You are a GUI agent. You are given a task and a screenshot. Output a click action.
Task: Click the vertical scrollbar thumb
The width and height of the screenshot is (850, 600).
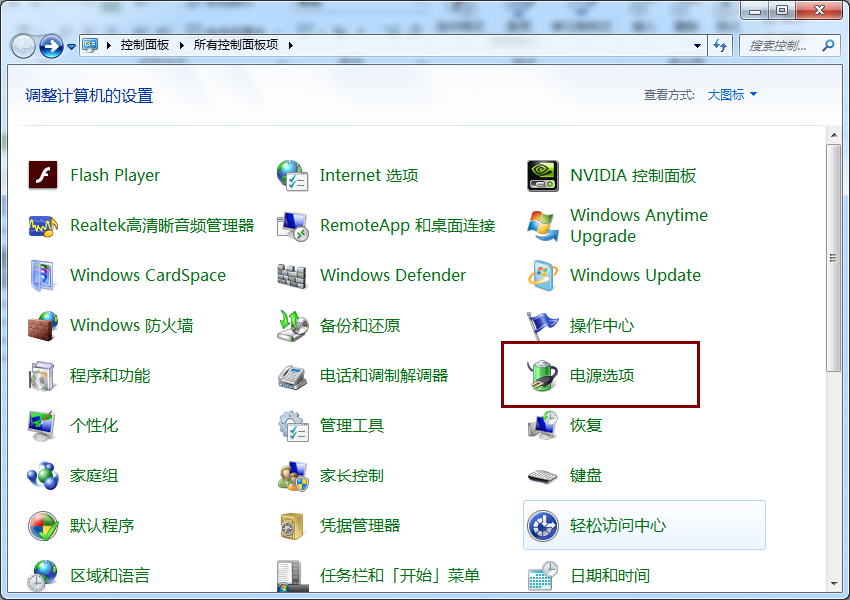click(834, 258)
